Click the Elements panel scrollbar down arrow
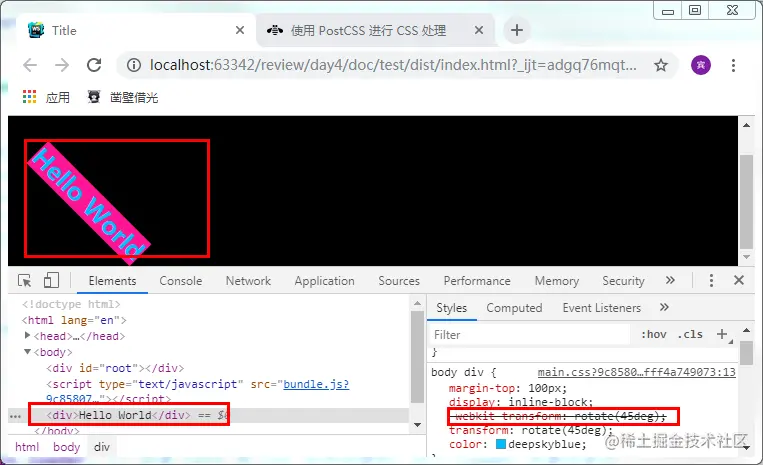The image size is (763, 465). [x=417, y=425]
